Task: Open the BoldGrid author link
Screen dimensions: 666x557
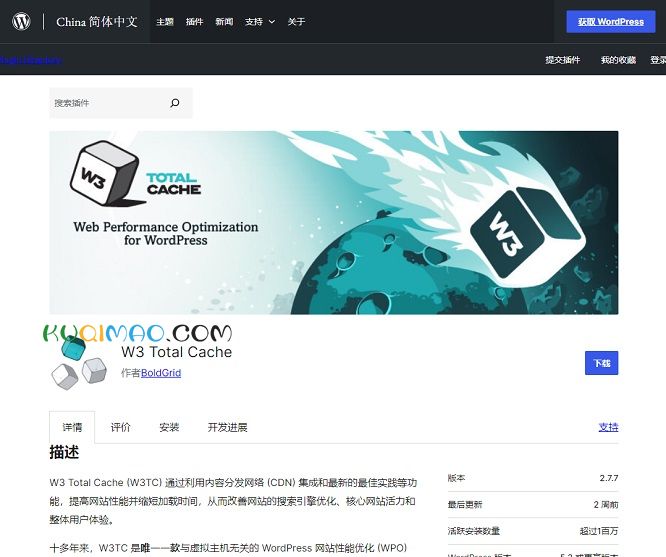Action: (161, 373)
